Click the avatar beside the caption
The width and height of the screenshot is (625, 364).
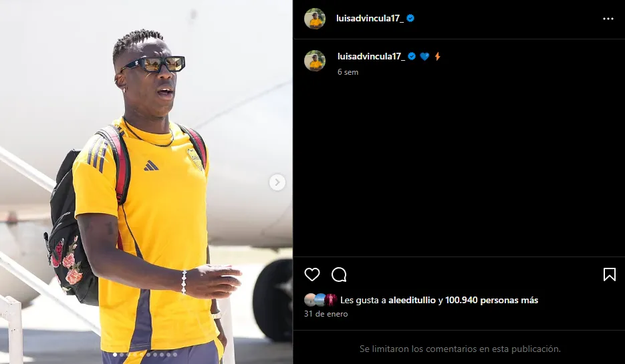315,61
